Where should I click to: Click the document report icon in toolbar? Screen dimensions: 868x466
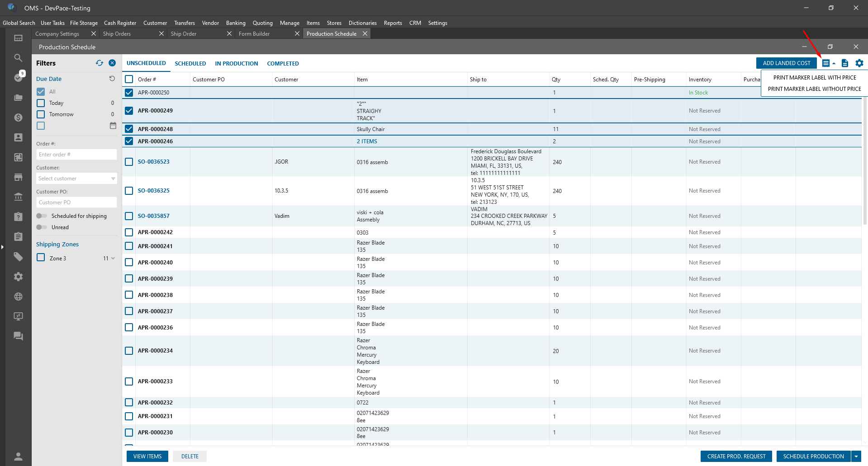(x=844, y=63)
